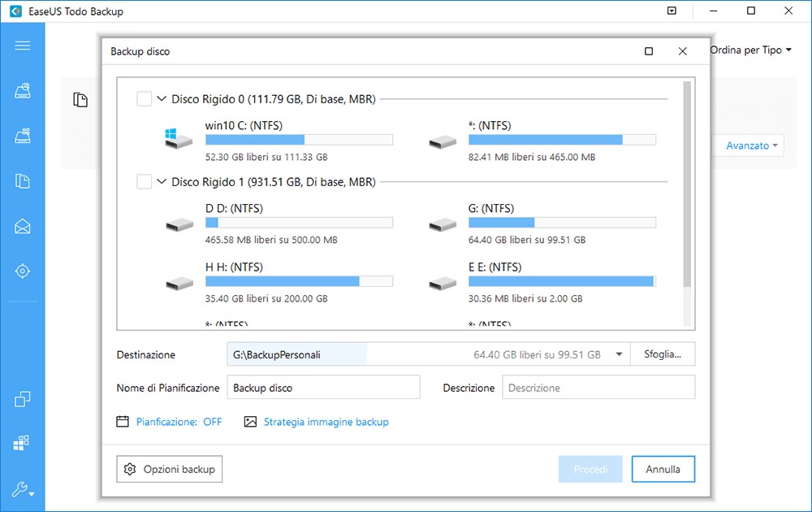The height and width of the screenshot is (512, 812).
Task: Click the Destinazione path field
Action: point(428,354)
